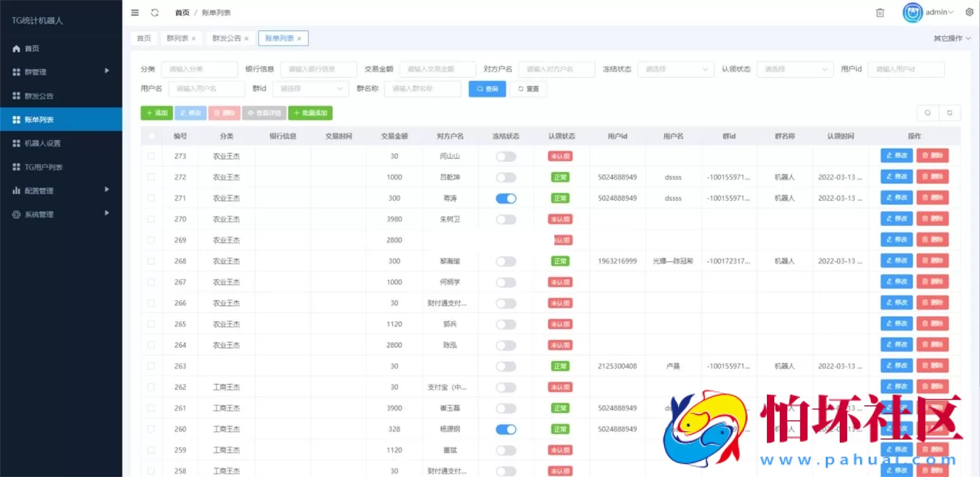Click the 批量添加 button

(311, 113)
